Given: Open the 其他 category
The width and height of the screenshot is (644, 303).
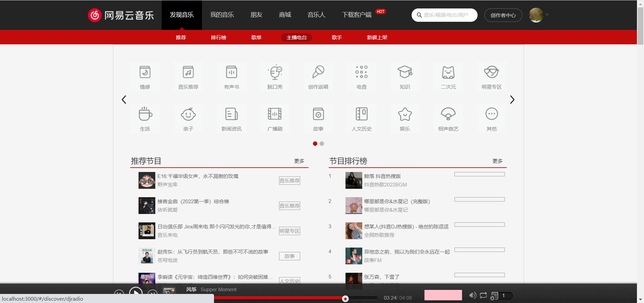Looking at the screenshot, I should tap(492, 119).
